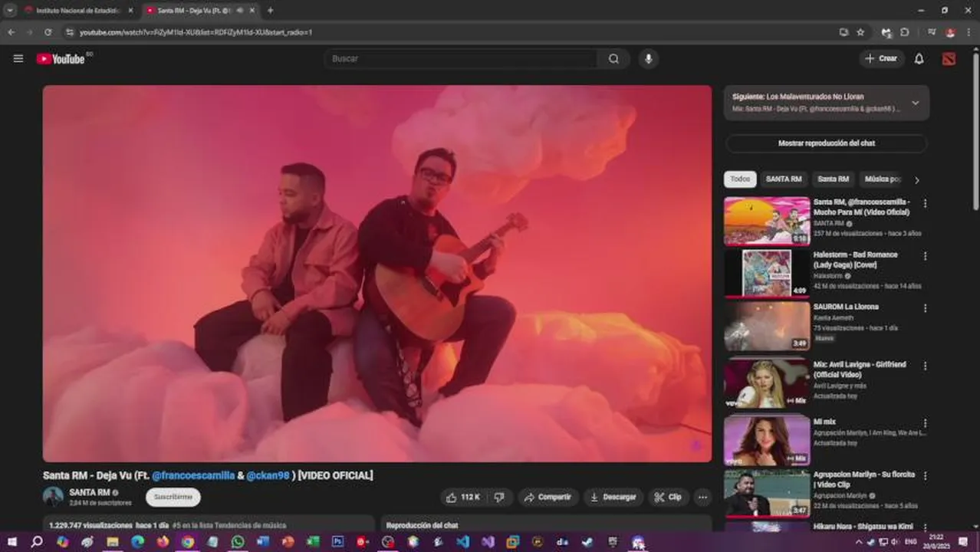Select the Todos filter chip
The image size is (980, 552).
tap(740, 179)
